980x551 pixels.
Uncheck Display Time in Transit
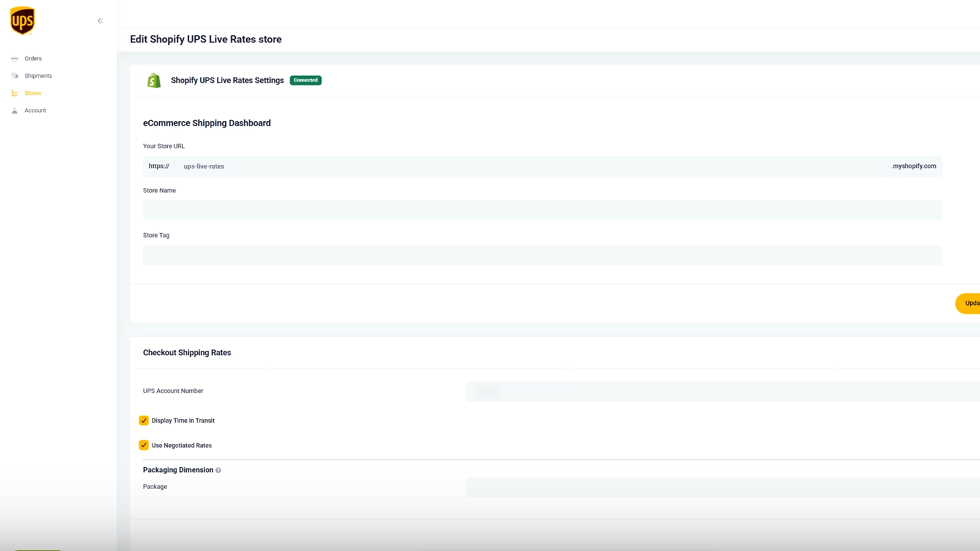tap(144, 421)
